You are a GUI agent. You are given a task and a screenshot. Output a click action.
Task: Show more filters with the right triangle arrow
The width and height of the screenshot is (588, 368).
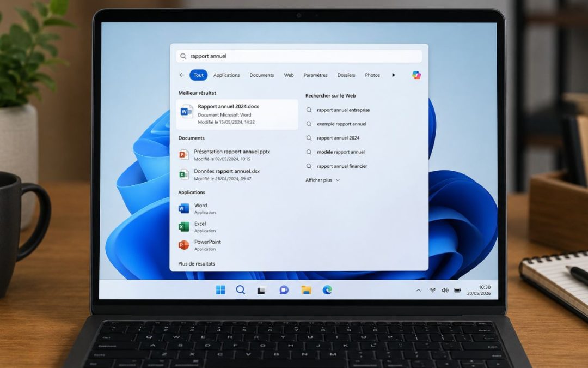pyautogui.click(x=394, y=75)
